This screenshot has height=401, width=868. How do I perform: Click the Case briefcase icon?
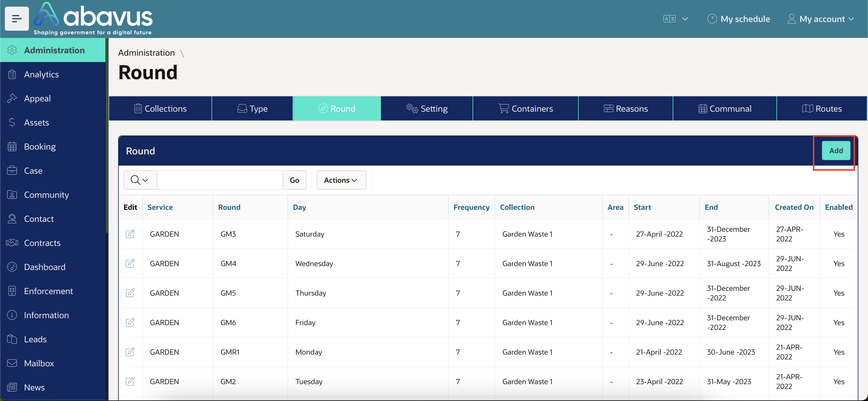(x=12, y=170)
